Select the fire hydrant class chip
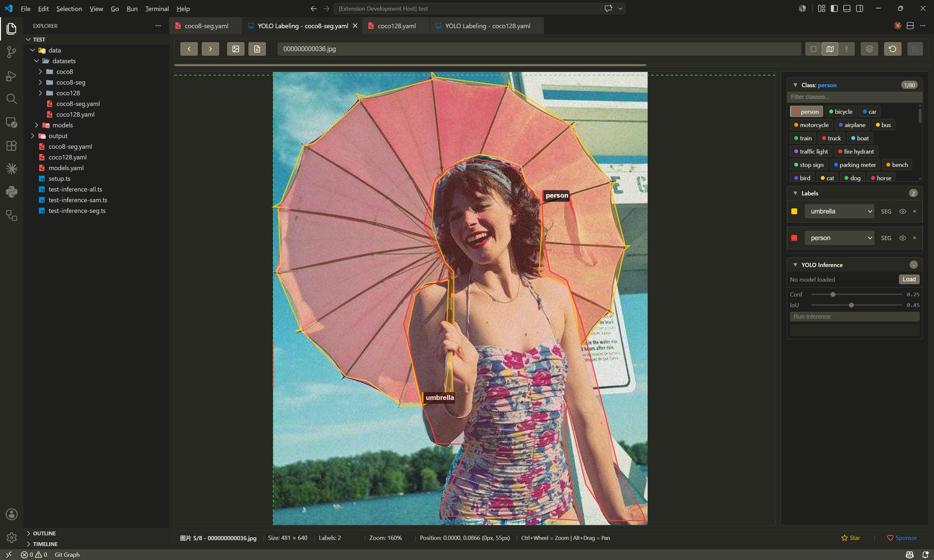This screenshot has height=560, width=934. coord(856,151)
